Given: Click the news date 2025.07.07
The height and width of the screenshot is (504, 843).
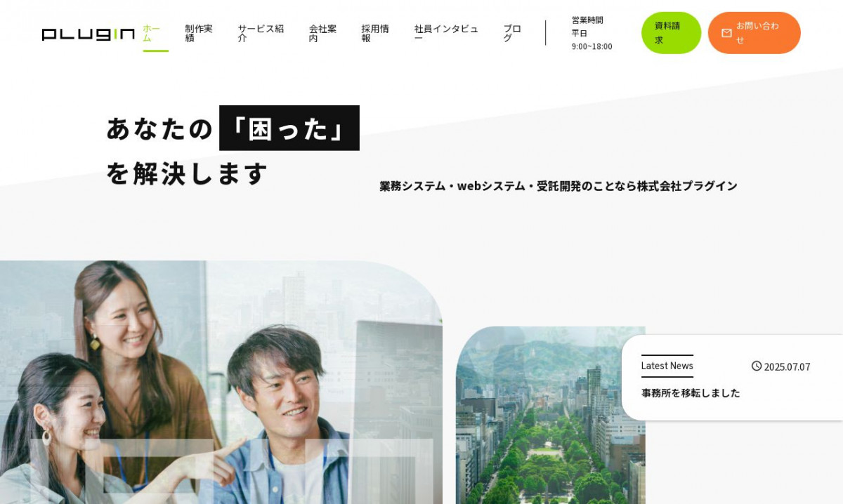Looking at the screenshot, I should (787, 366).
